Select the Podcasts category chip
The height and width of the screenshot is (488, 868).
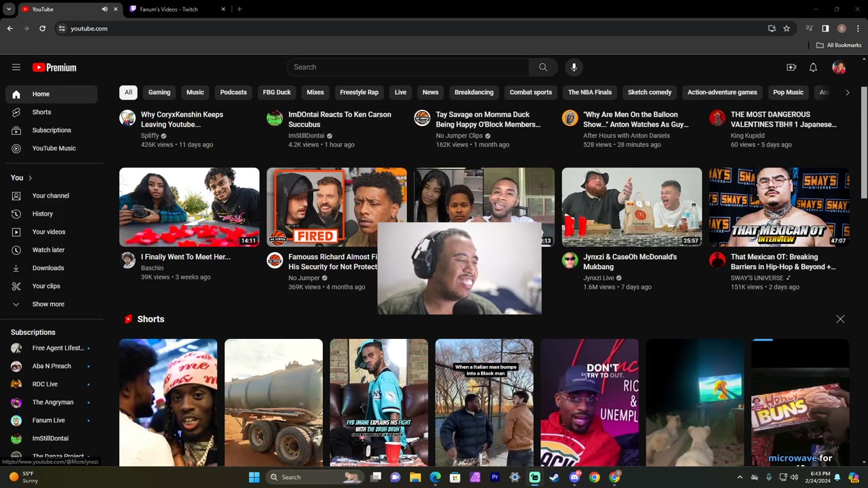click(233, 92)
